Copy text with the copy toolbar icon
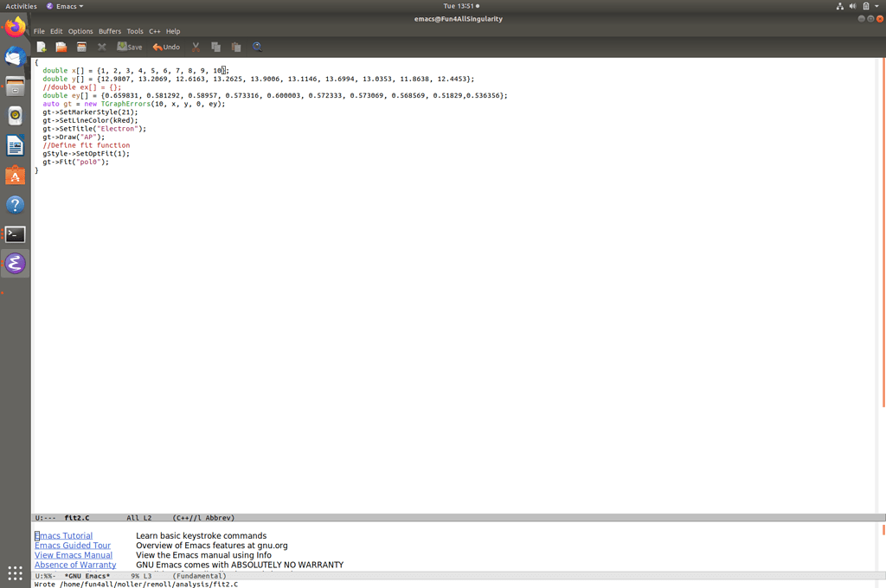The image size is (886, 588). [215, 47]
